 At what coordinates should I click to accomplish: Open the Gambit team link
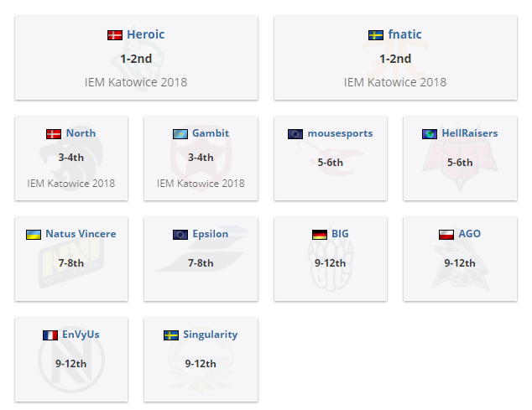211,133
